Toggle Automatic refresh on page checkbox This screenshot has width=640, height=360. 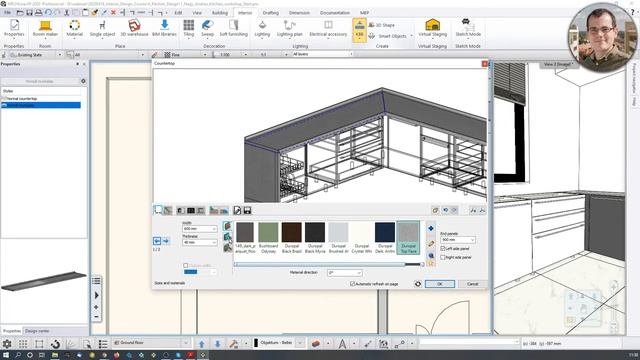click(352, 284)
